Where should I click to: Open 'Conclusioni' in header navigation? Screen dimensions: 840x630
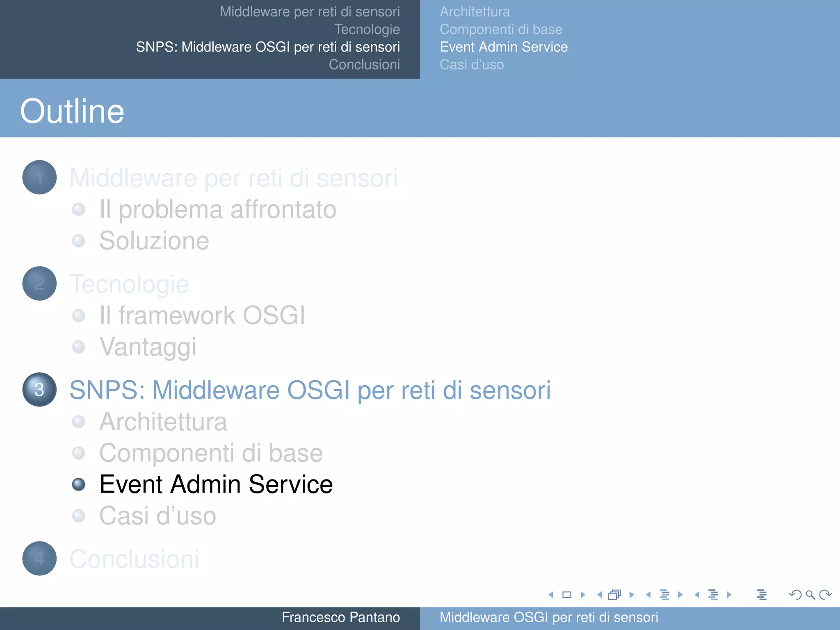(364, 64)
